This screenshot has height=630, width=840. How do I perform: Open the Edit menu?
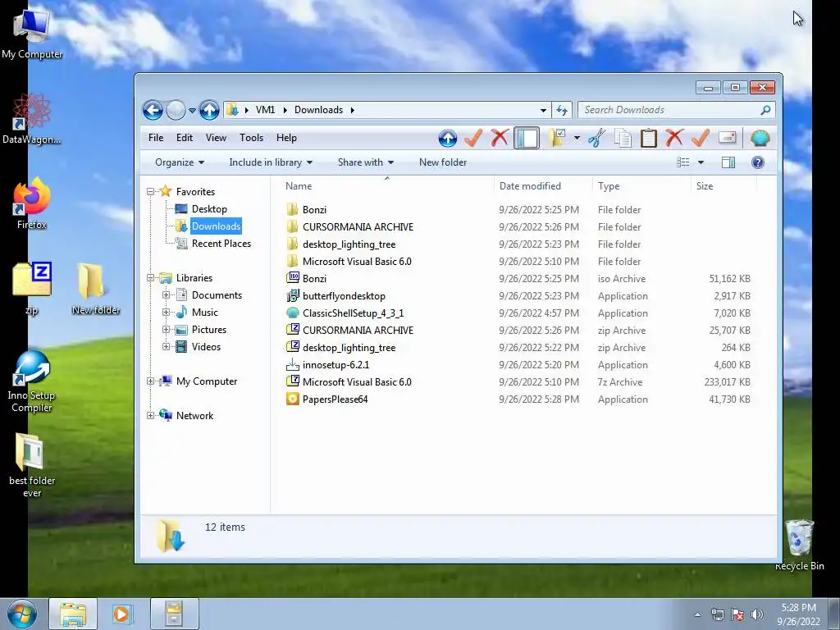point(185,138)
